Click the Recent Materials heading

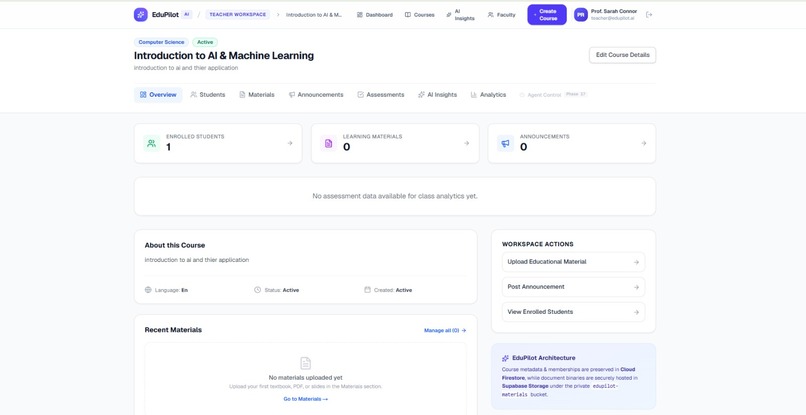[173, 330]
